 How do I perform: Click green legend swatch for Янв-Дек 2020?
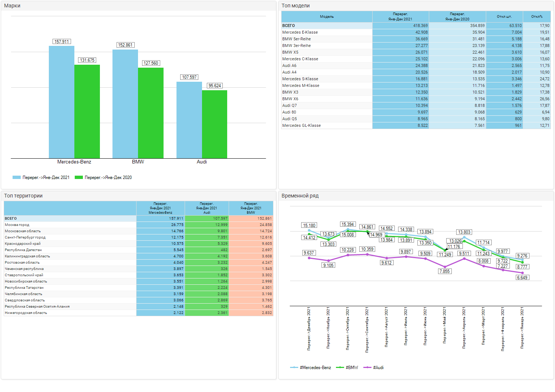tap(79, 178)
